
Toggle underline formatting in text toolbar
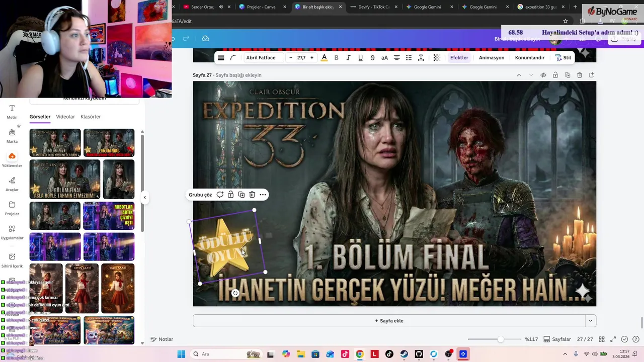(x=360, y=58)
